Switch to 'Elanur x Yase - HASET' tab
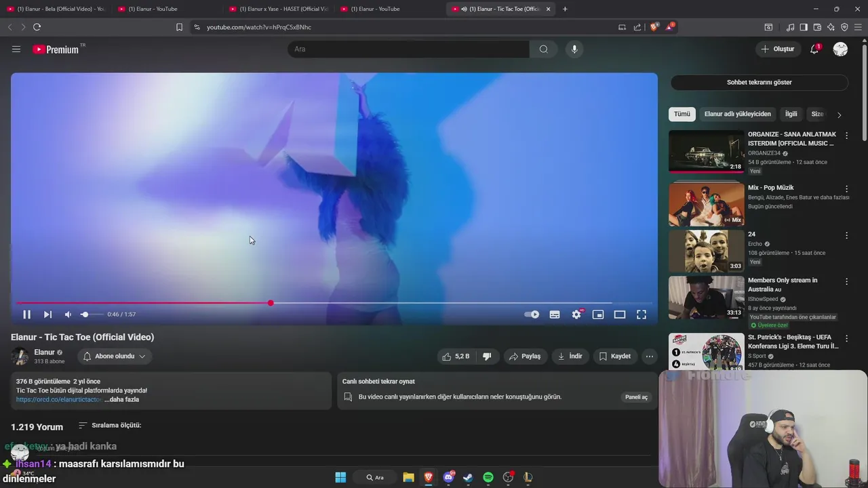868x488 pixels. (279, 9)
